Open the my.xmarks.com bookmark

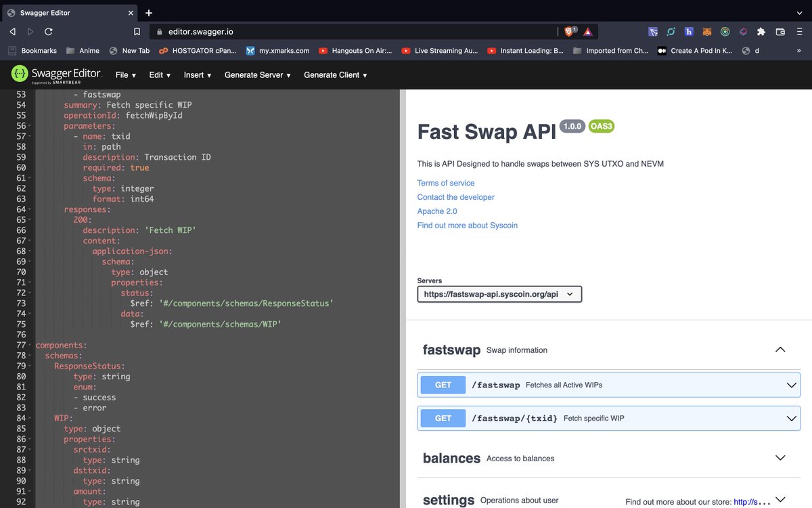pyautogui.click(x=277, y=51)
